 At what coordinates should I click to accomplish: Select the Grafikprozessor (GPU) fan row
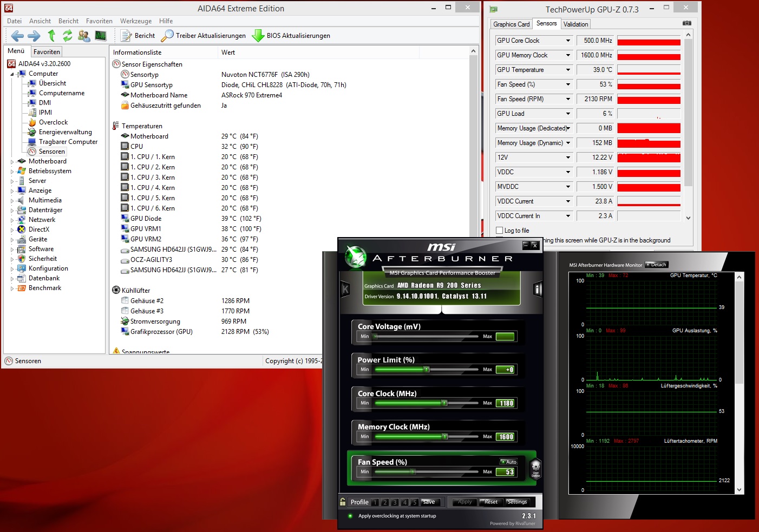[195, 332]
